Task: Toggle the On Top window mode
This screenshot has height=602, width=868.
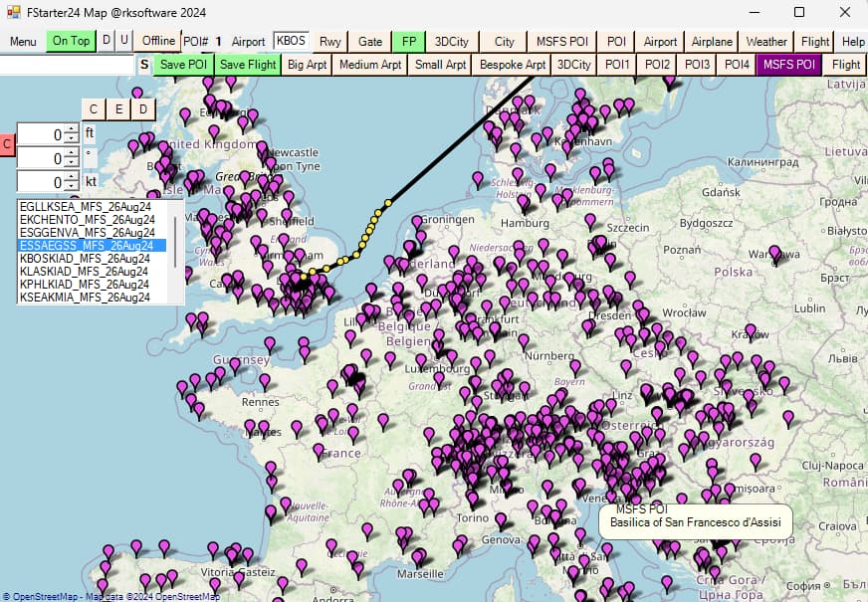Action: (x=72, y=41)
